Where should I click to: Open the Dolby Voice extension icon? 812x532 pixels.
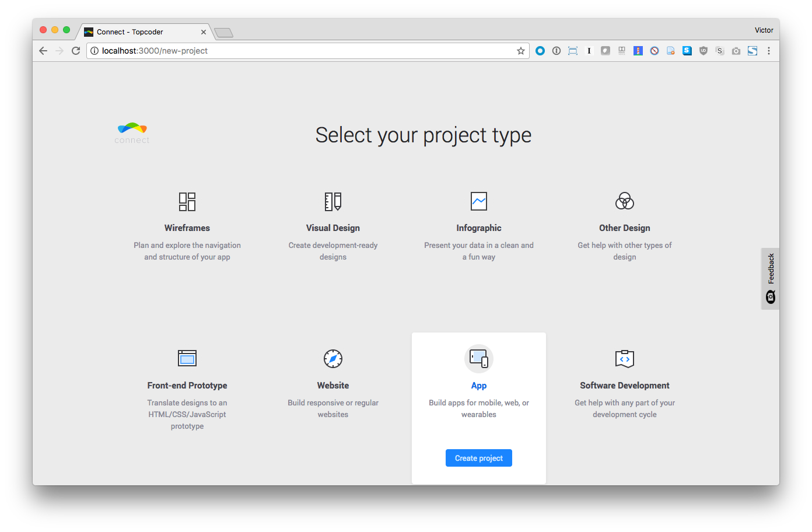coord(622,51)
